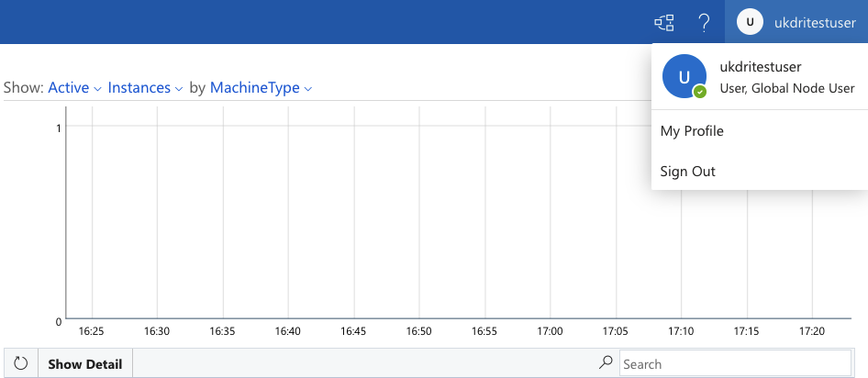Click the y-axis value 0 label
The width and height of the screenshot is (868, 378).
coord(59,321)
